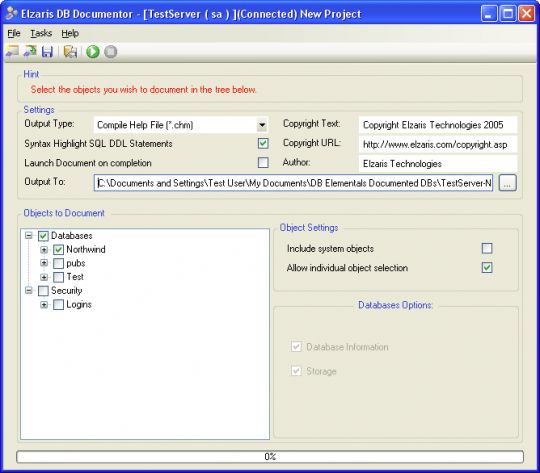Toggle the Storage option checkbox
540x473 pixels.
point(296,371)
